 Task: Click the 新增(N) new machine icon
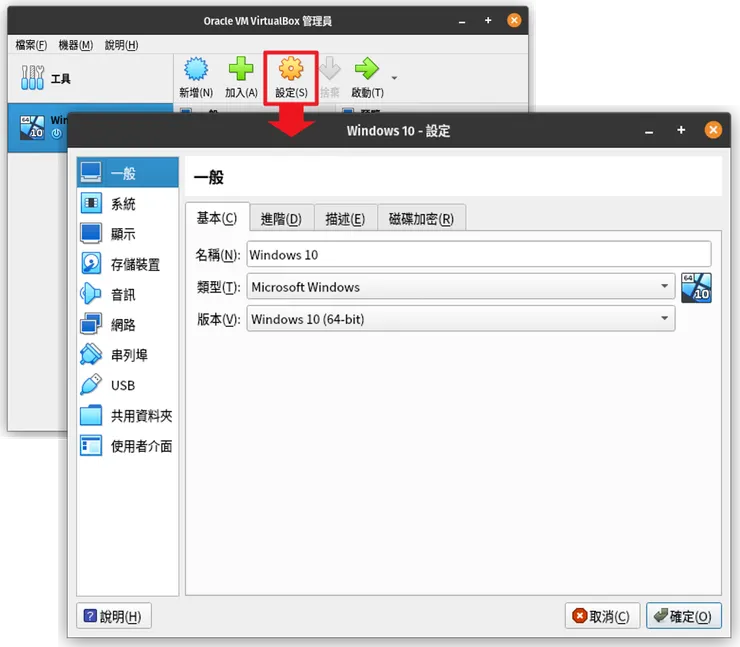pyautogui.click(x=196, y=69)
